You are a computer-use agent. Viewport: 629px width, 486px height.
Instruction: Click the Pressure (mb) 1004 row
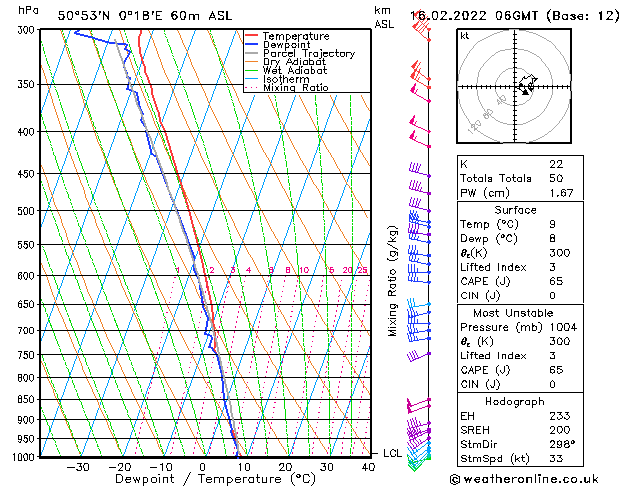pyautogui.click(x=520, y=327)
